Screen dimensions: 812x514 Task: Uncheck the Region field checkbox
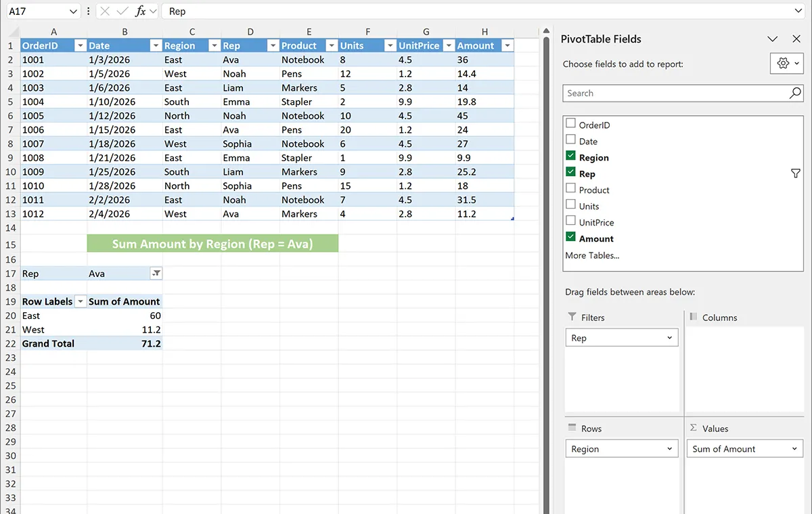(570, 156)
